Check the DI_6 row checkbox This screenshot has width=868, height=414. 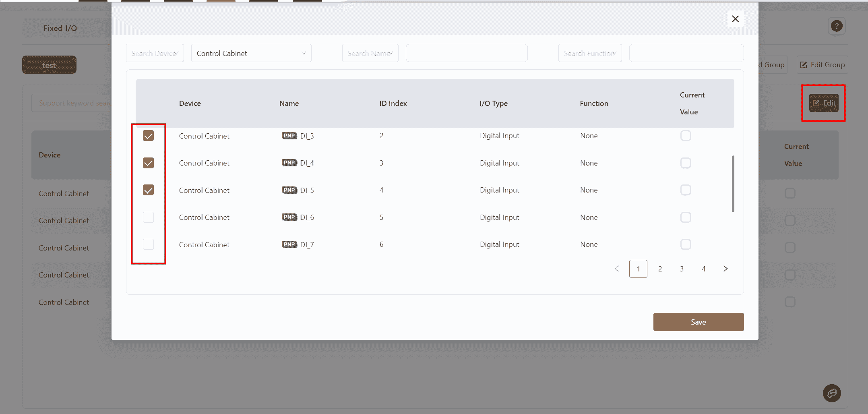click(x=148, y=217)
